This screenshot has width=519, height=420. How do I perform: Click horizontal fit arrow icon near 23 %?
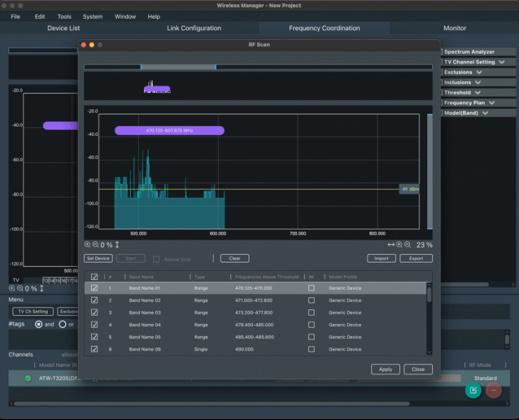pyautogui.click(x=391, y=244)
